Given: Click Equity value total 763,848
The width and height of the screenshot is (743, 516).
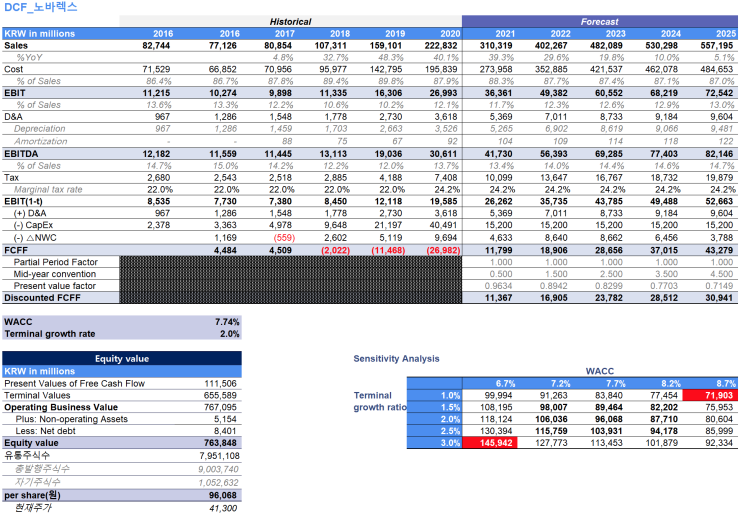Looking at the screenshot, I should [222, 443].
